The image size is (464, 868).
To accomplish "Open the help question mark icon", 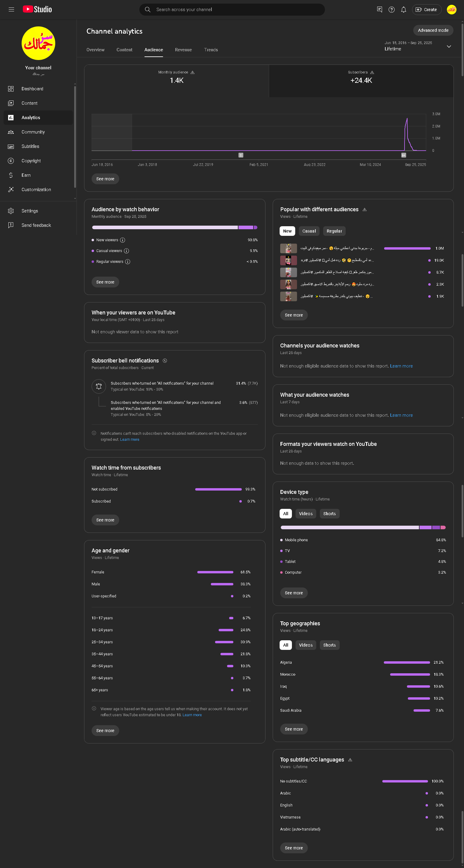I will tap(391, 9).
